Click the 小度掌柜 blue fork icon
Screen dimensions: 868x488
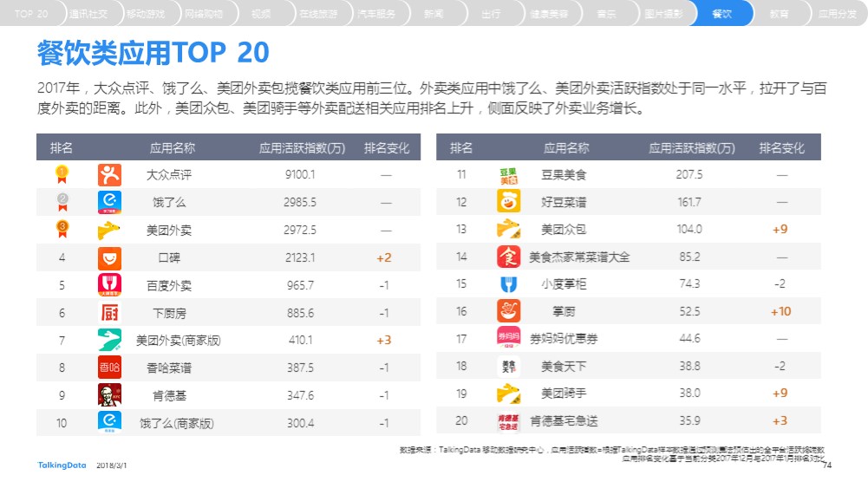point(509,284)
